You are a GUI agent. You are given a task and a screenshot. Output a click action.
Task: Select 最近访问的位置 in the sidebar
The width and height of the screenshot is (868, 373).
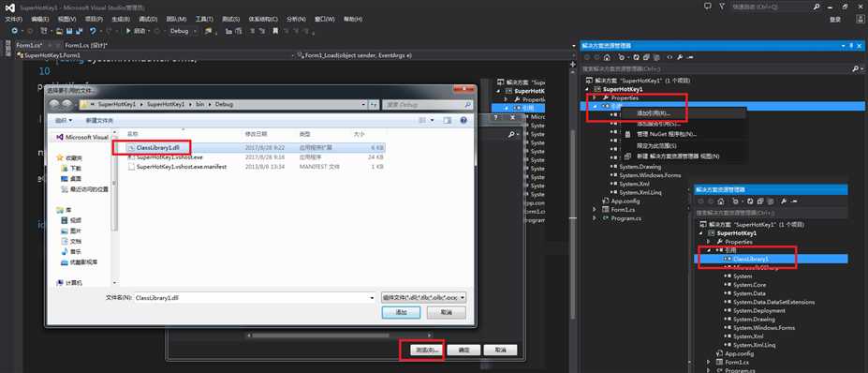click(84, 189)
